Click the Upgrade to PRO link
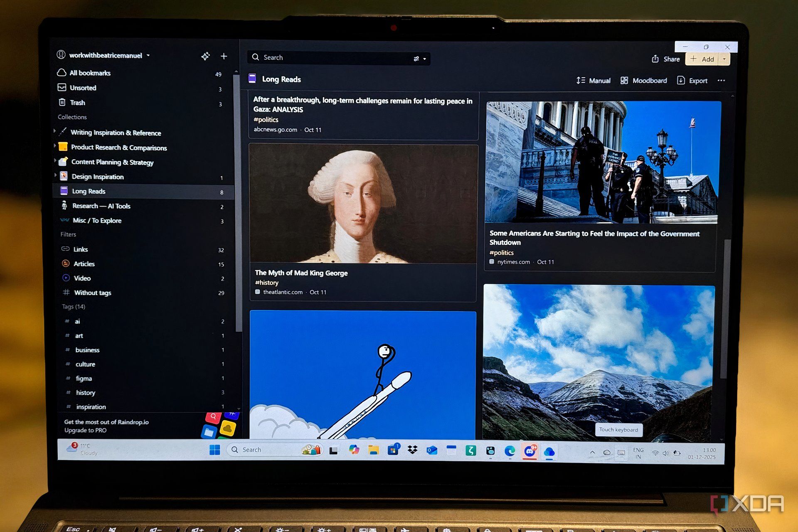 click(x=85, y=430)
